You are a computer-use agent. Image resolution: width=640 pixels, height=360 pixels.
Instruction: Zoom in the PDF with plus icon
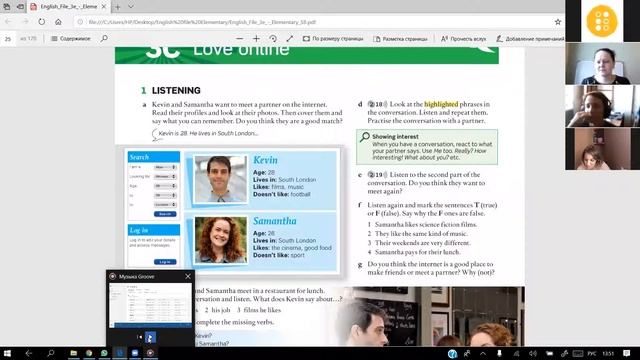(256, 38)
